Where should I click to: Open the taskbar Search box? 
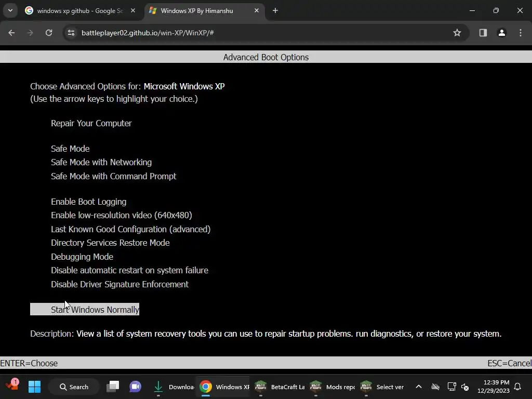point(74,387)
